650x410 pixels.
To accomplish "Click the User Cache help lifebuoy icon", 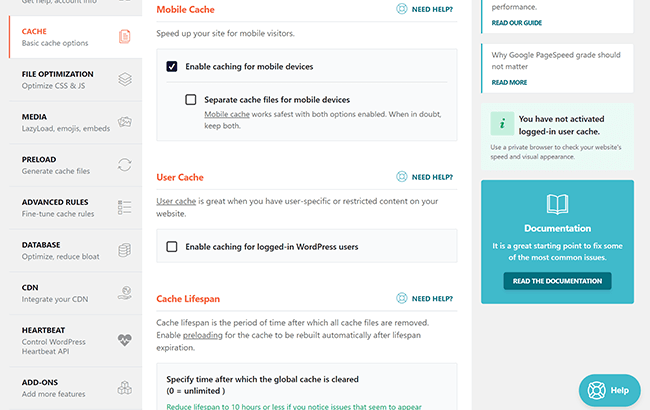I will point(402,177).
